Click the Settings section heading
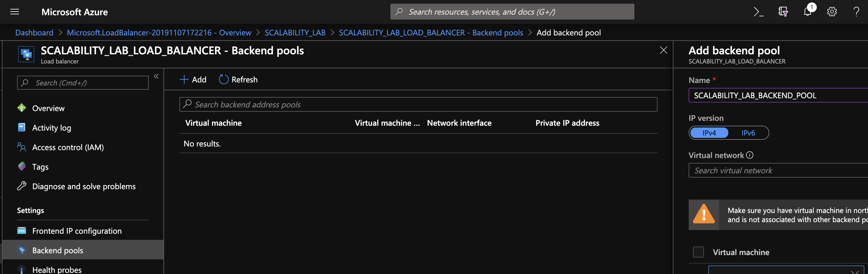The width and height of the screenshot is (868, 274). pos(30,210)
